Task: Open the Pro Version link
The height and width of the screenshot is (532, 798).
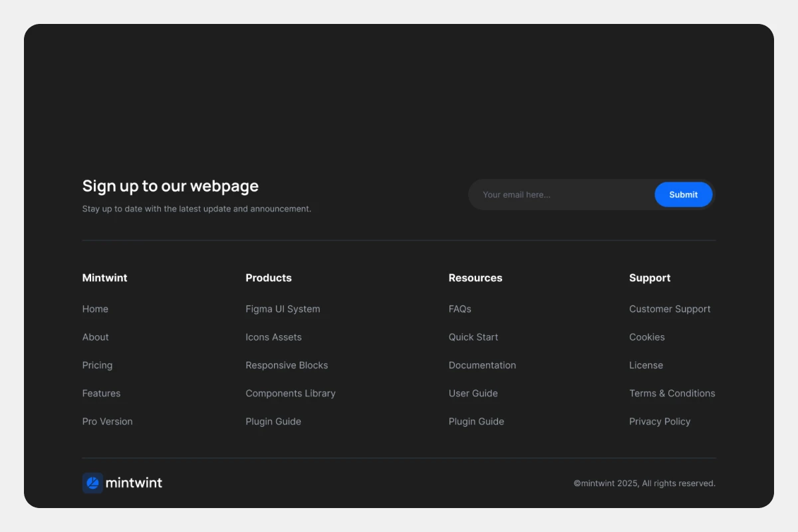Action: pyautogui.click(x=107, y=422)
